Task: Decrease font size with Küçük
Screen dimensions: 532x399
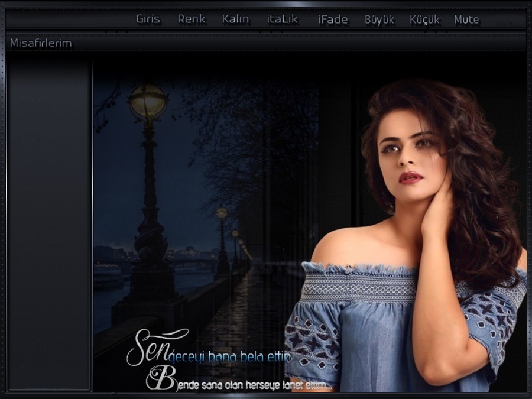Action: point(424,20)
